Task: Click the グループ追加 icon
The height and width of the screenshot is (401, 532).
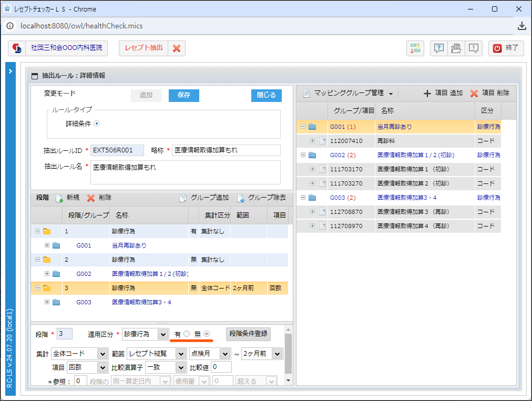Action: click(183, 198)
